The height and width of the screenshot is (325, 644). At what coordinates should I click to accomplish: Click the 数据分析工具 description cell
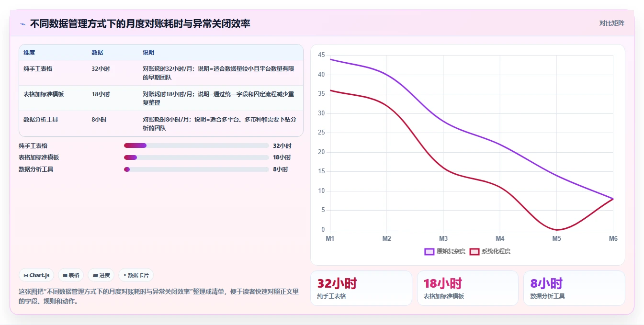218,123
